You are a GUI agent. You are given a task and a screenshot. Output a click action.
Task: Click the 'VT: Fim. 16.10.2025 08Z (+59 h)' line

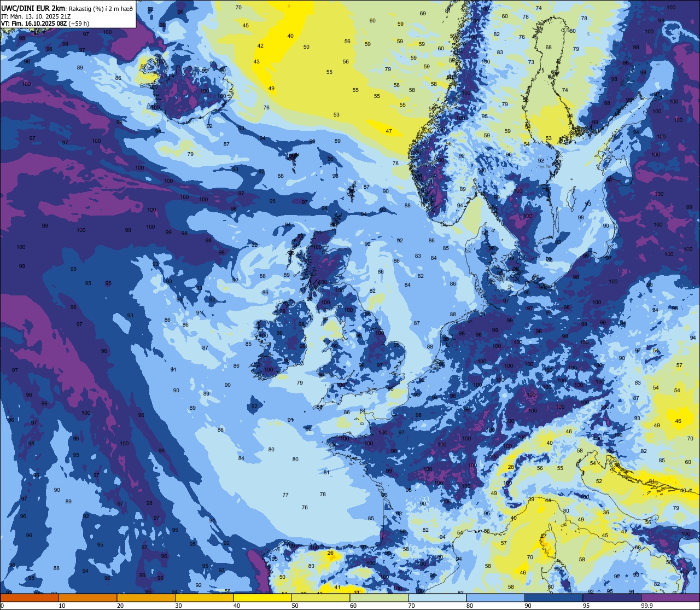click(x=45, y=24)
